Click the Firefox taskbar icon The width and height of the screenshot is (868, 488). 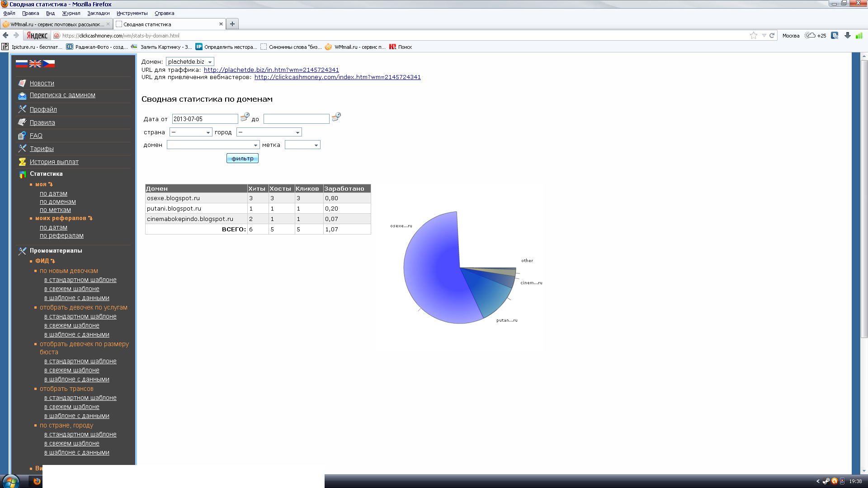[37, 481]
